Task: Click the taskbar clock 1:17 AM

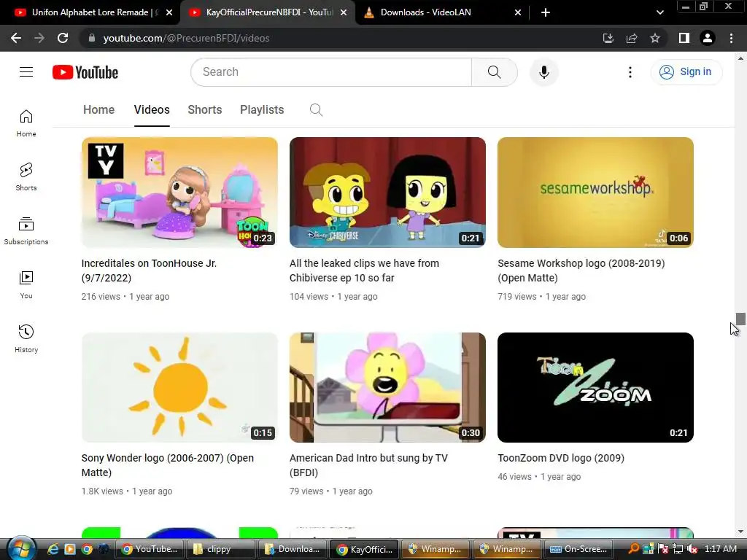Action: 720,549
